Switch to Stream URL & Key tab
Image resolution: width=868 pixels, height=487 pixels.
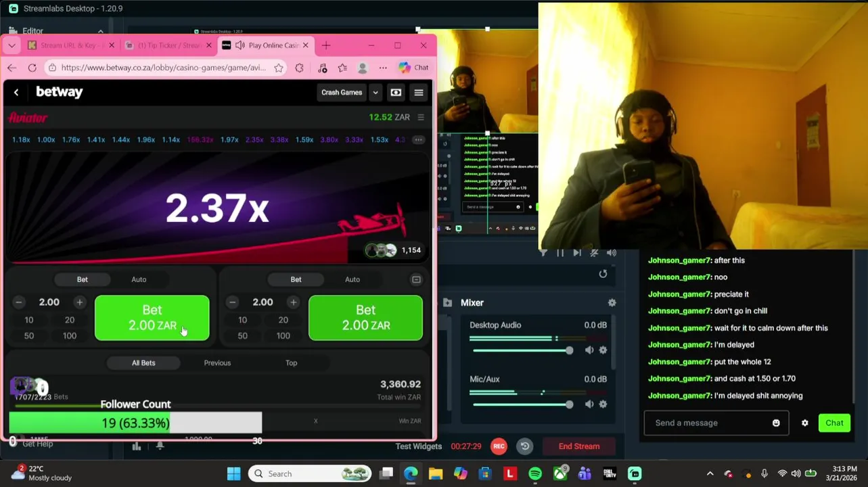tap(71, 45)
